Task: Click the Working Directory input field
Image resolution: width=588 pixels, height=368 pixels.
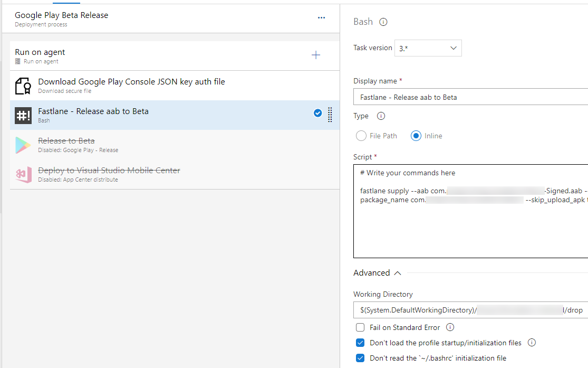Action: 470,310
